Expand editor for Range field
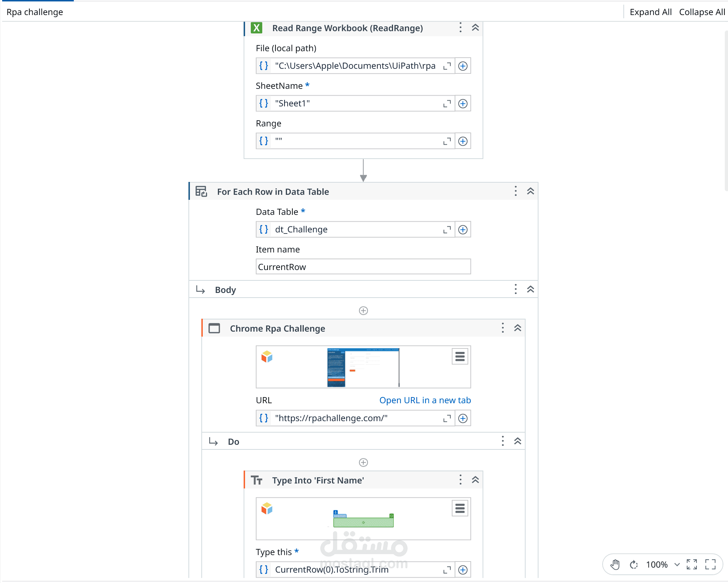The image size is (728, 583). tap(447, 141)
